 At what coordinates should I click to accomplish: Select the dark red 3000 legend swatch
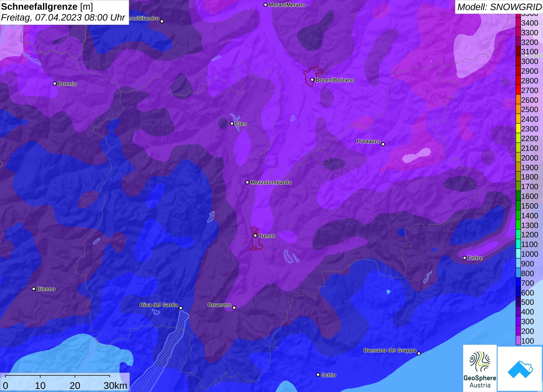(518, 61)
